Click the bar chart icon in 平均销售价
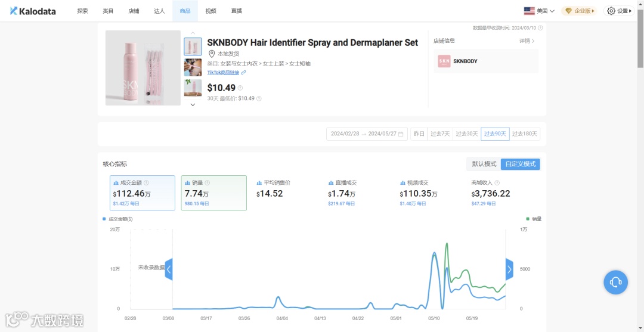This screenshot has width=644, height=332. [x=259, y=183]
